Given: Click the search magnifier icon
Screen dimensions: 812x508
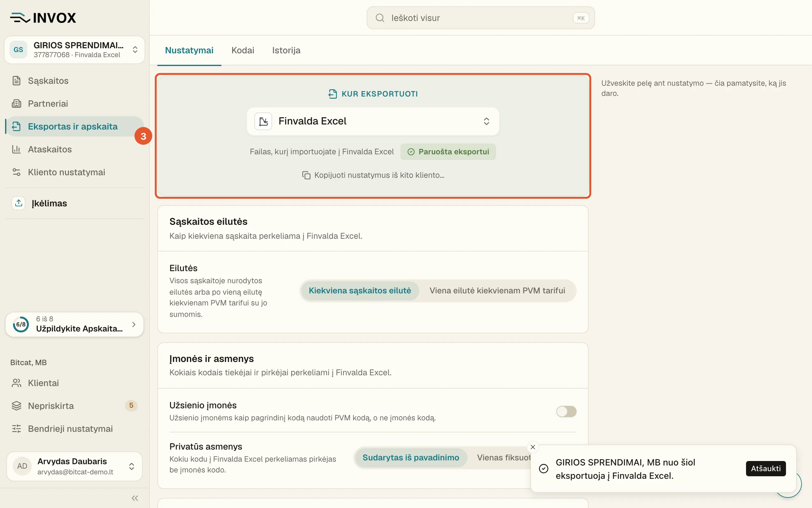Looking at the screenshot, I should (x=380, y=18).
